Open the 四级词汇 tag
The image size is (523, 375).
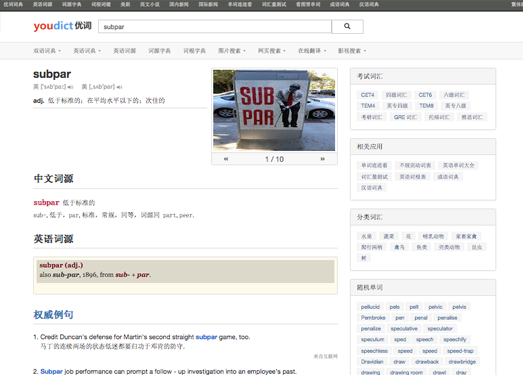pos(396,95)
